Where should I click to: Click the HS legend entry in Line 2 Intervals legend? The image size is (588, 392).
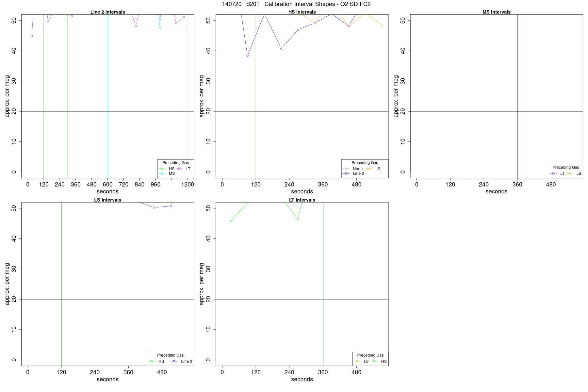(x=167, y=169)
